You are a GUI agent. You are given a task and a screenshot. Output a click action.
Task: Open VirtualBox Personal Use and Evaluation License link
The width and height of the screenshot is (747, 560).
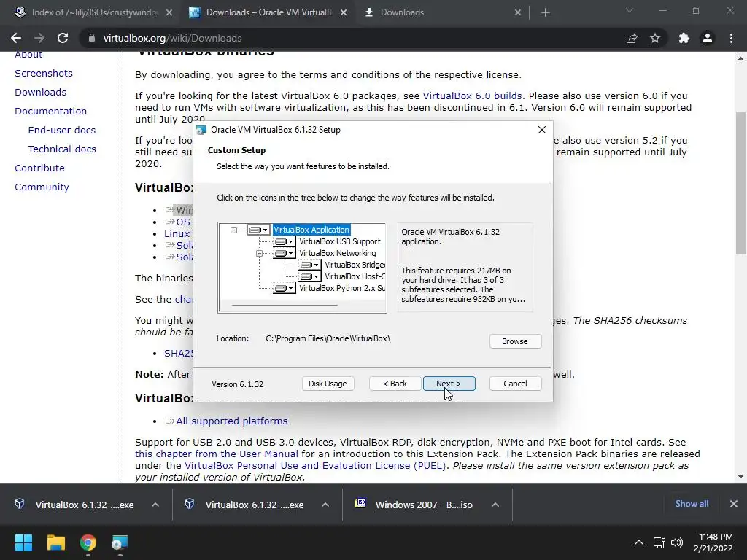point(315,465)
